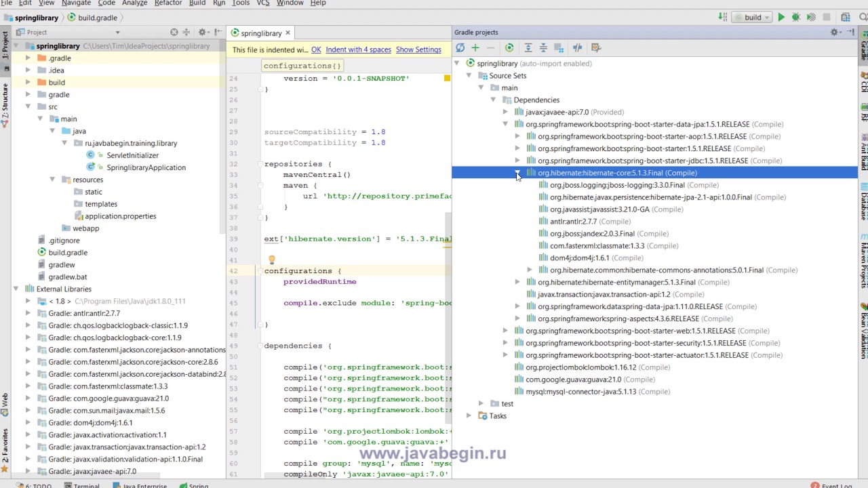This screenshot has height=488, width=868.
Task: Click the Gradle script toggle icon
Action: click(x=559, y=47)
